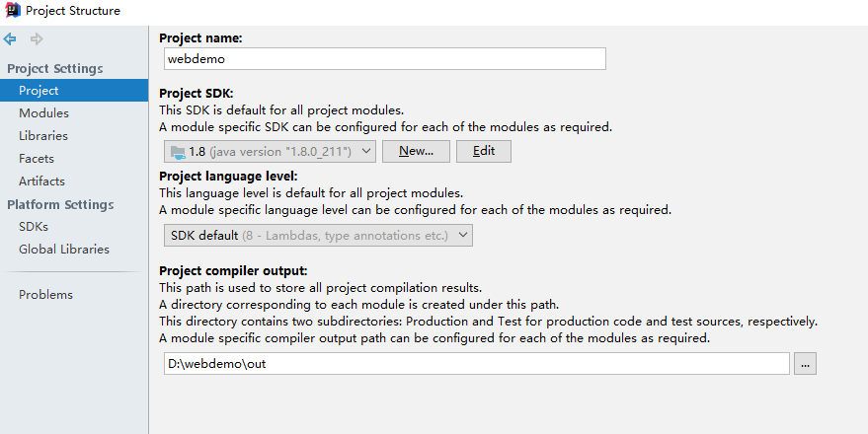Open SDKs under Platform Settings
The height and width of the screenshot is (434, 868).
coord(34,227)
